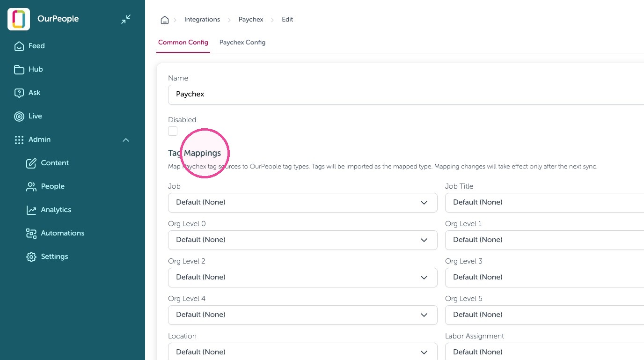Switch to the Paychex Config tab
The height and width of the screenshot is (360, 644).
coord(242,42)
